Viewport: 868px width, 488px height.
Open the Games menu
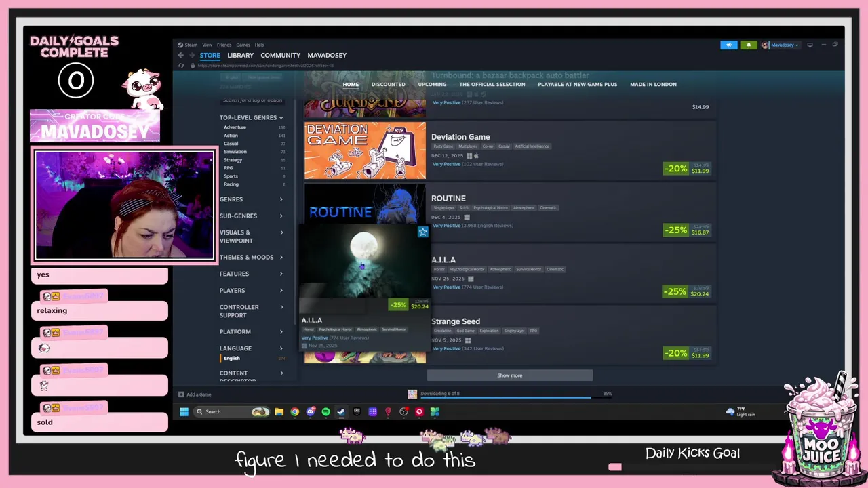pyautogui.click(x=243, y=45)
